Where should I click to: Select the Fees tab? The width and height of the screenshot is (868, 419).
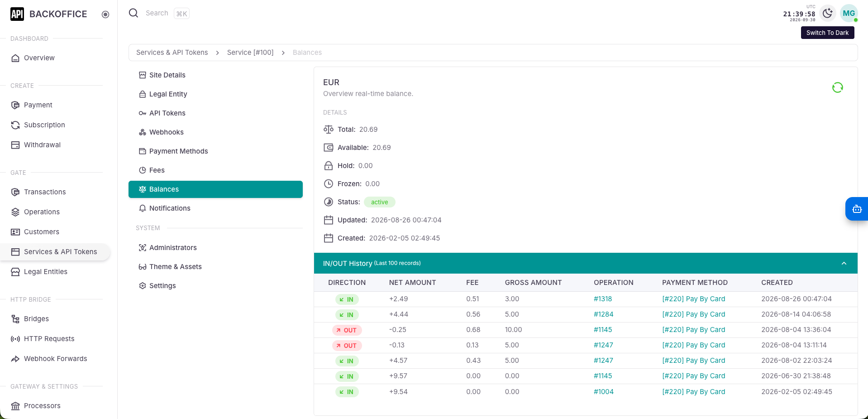point(215,170)
